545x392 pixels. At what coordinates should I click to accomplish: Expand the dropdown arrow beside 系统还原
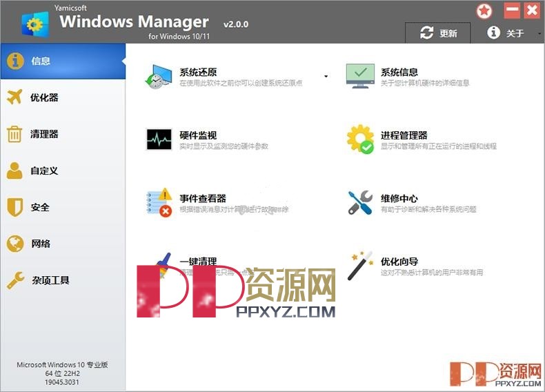pos(326,76)
